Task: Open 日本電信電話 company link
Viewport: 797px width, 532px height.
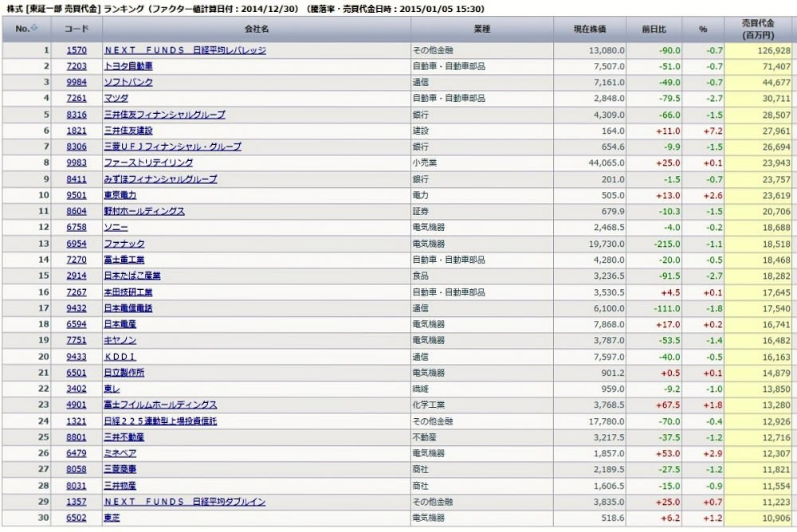Action: [128, 308]
